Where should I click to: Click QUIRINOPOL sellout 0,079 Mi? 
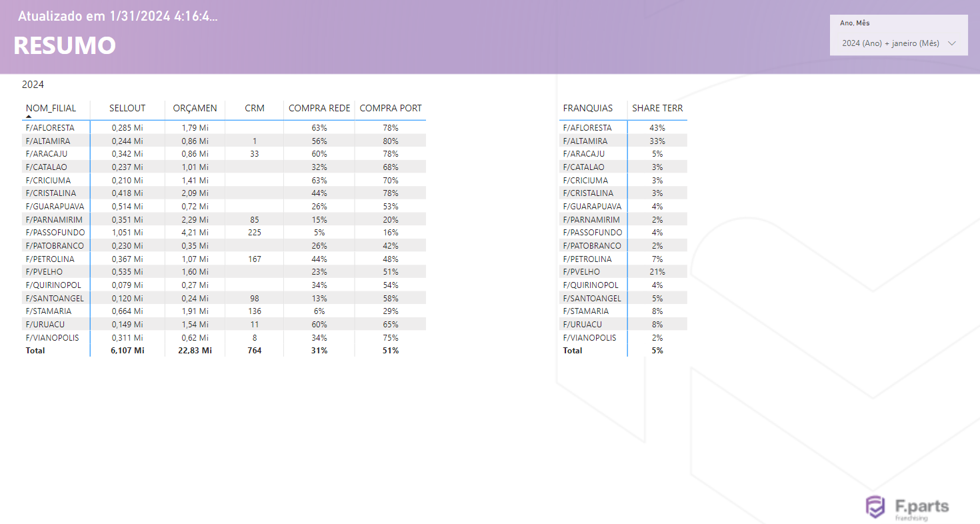pyautogui.click(x=127, y=285)
